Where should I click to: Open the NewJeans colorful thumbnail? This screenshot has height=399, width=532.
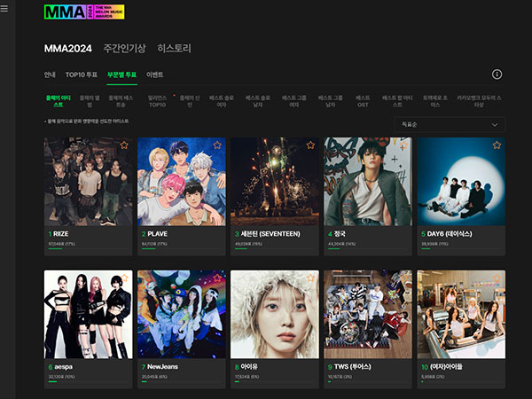click(x=182, y=314)
